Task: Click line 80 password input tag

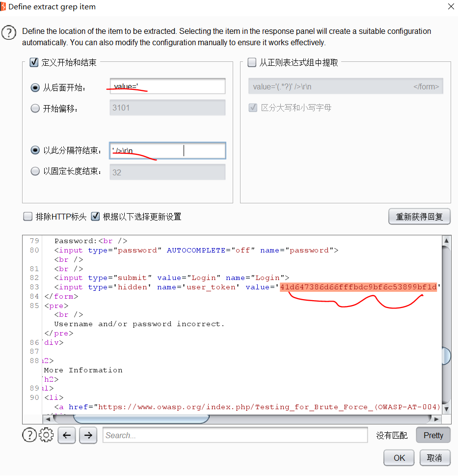Action: (x=196, y=250)
